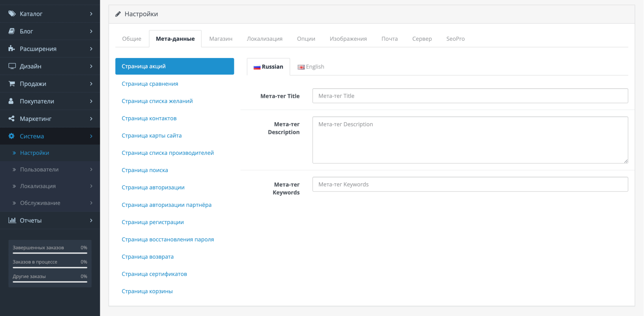Screen dimensions: 644x316
Task: Open Страница списка желаний link
Action: click(157, 101)
